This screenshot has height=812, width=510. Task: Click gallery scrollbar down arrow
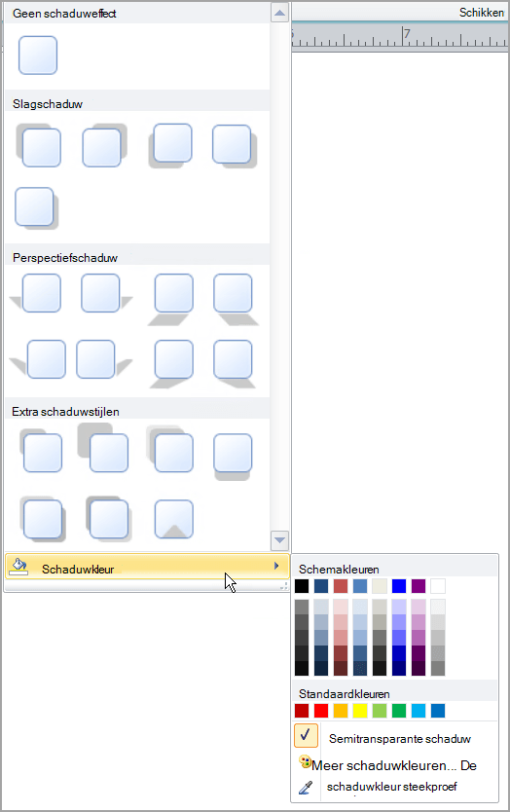[x=279, y=540]
